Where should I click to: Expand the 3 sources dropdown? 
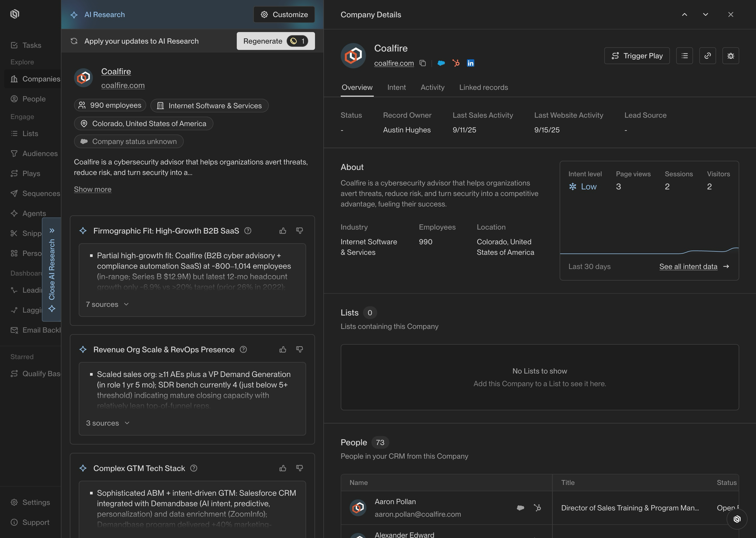[x=108, y=423]
